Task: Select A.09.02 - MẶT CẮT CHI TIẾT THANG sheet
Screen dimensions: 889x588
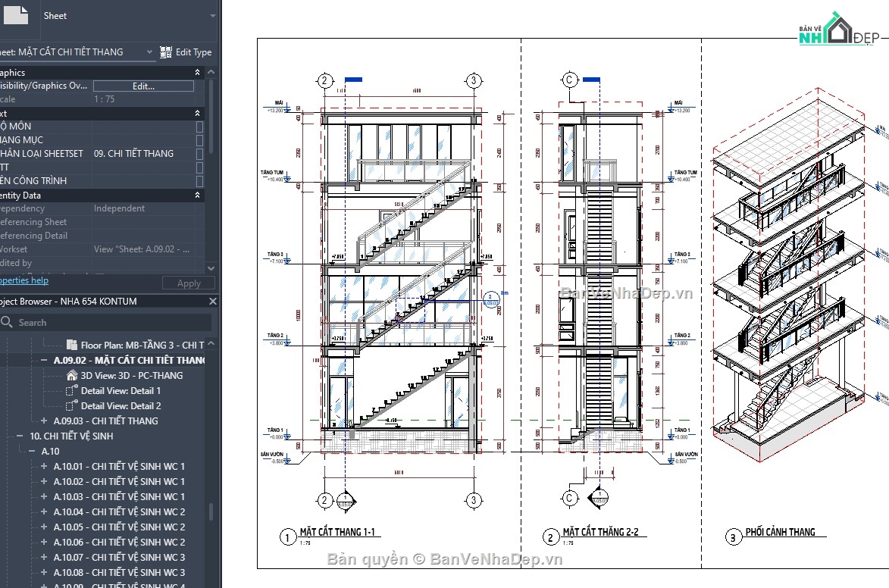Action: 130,360
